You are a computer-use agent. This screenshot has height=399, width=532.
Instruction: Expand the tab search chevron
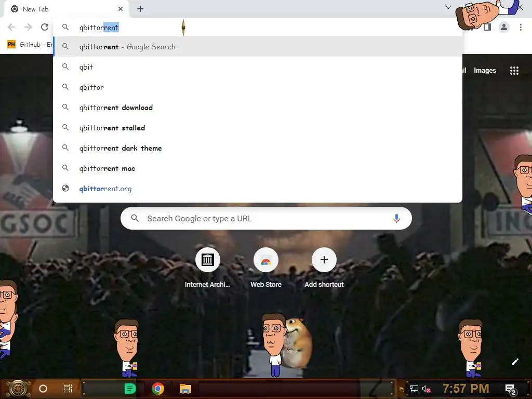point(448,7)
